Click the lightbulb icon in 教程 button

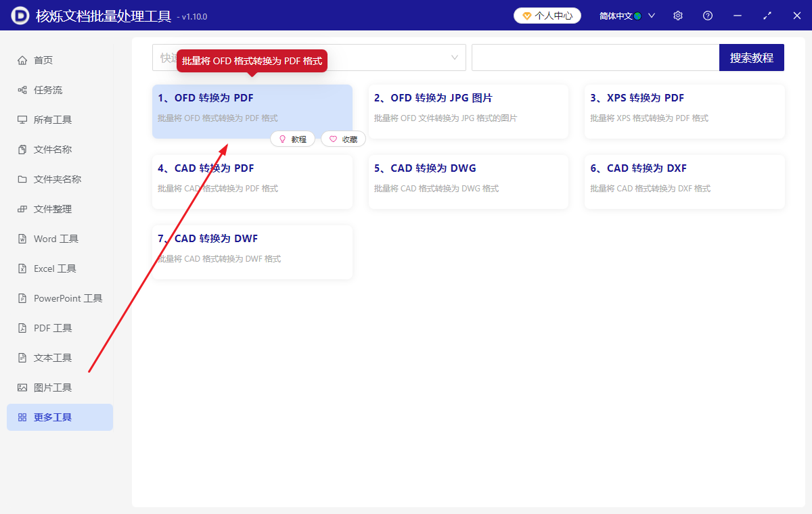pyautogui.click(x=282, y=139)
